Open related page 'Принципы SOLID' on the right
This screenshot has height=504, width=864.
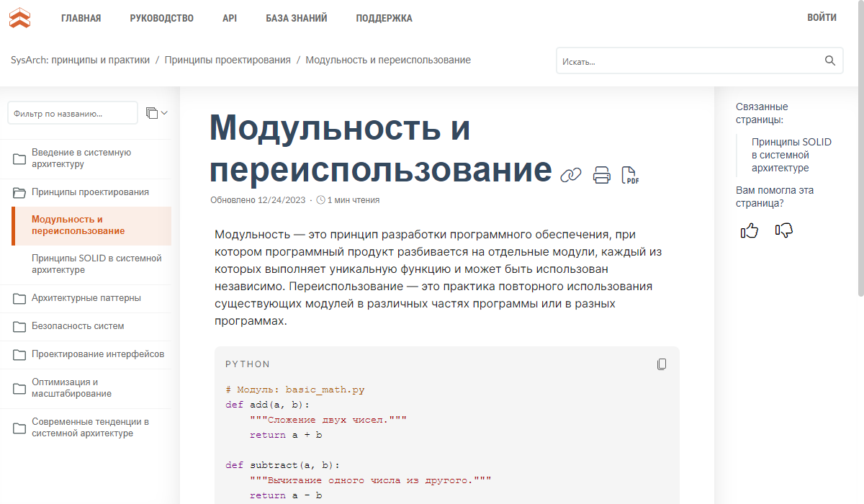[791, 155]
